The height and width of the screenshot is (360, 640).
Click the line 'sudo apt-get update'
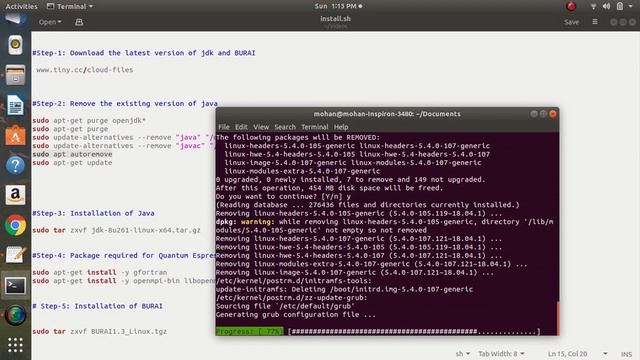tap(72, 162)
